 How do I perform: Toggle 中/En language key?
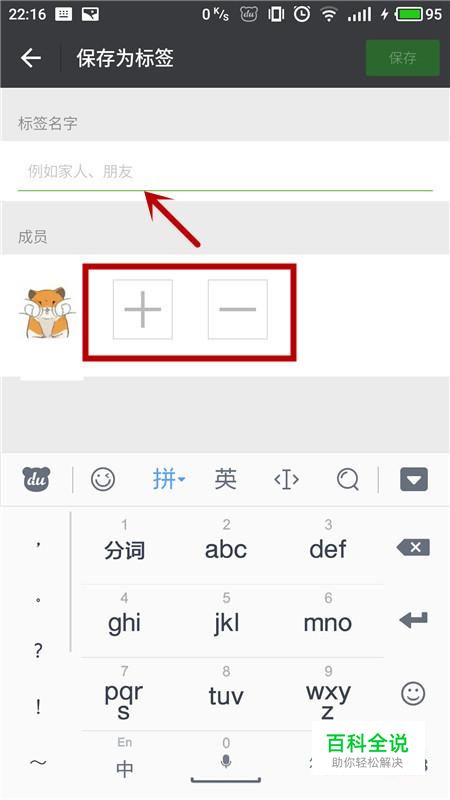point(124,759)
